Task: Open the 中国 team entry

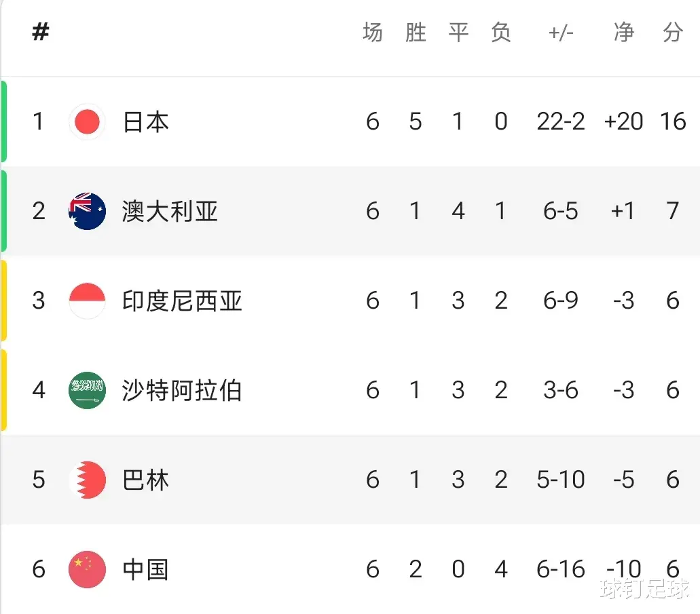Action: coord(145,569)
